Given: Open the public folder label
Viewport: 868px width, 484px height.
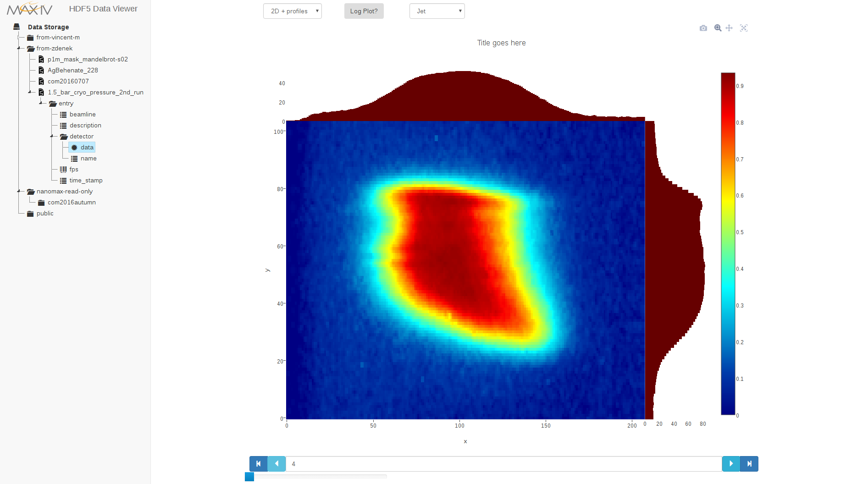Looking at the screenshot, I should pyautogui.click(x=45, y=214).
